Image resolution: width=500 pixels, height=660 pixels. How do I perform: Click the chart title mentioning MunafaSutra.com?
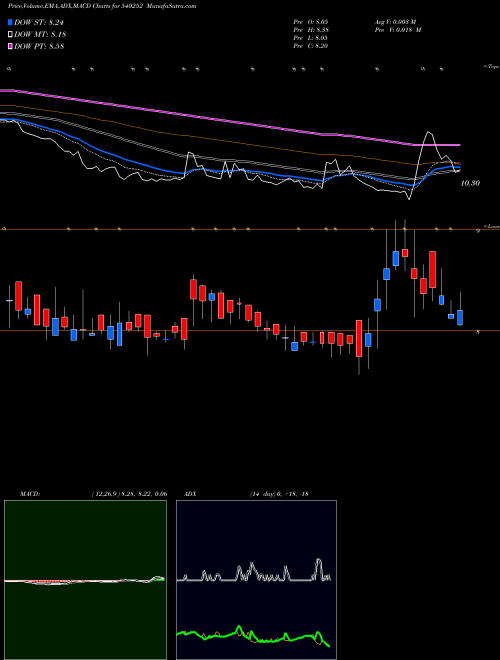point(102,6)
